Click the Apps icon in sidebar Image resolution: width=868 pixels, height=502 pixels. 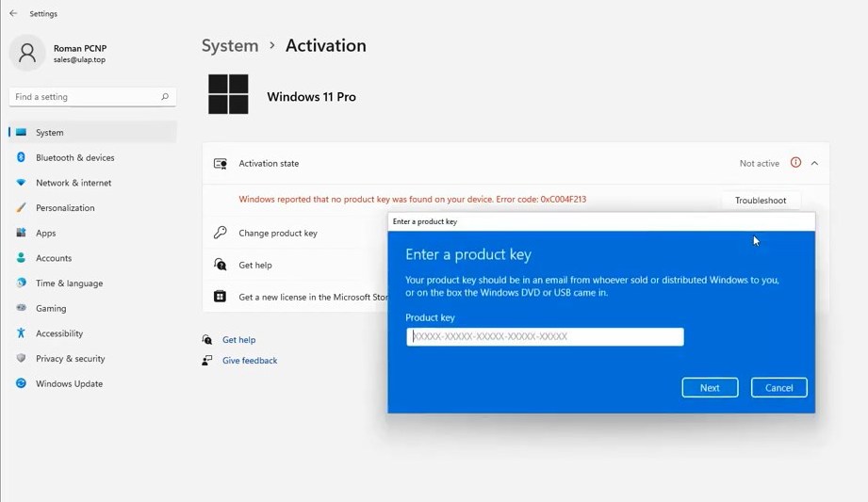click(21, 233)
